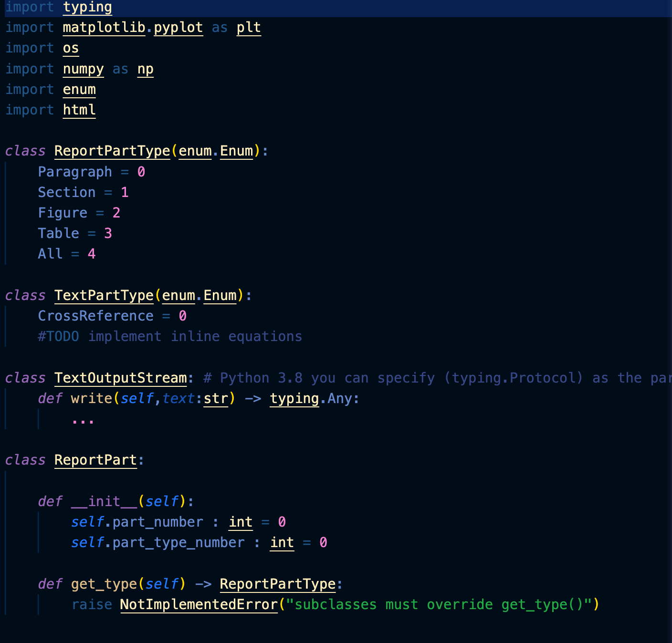Click the Figure enum value 2
The height and width of the screenshot is (643, 672).
[116, 212]
